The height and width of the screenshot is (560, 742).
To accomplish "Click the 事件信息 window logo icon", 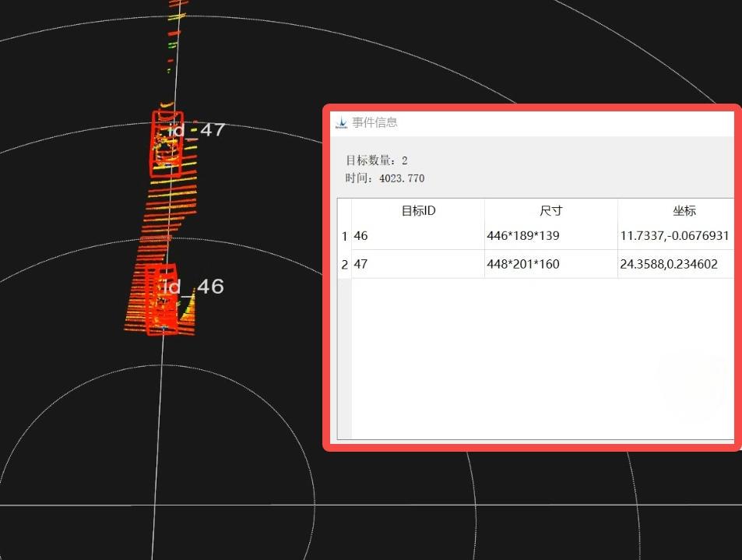I will point(341,123).
